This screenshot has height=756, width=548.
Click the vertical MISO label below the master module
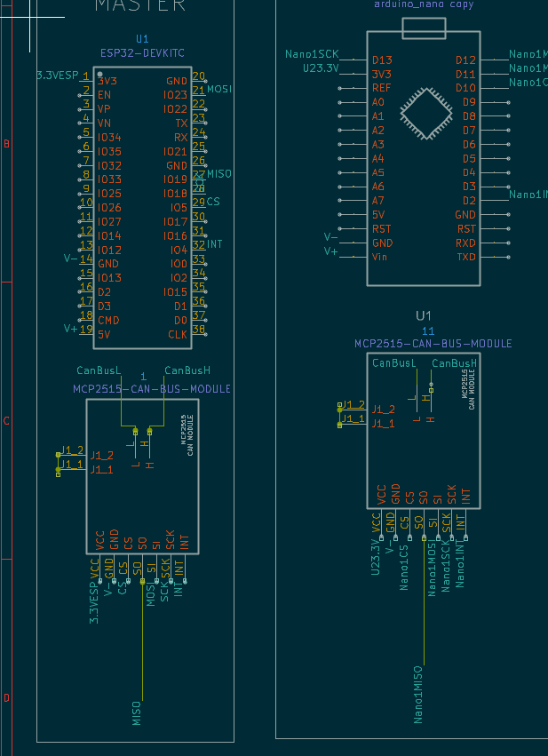(x=137, y=713)
